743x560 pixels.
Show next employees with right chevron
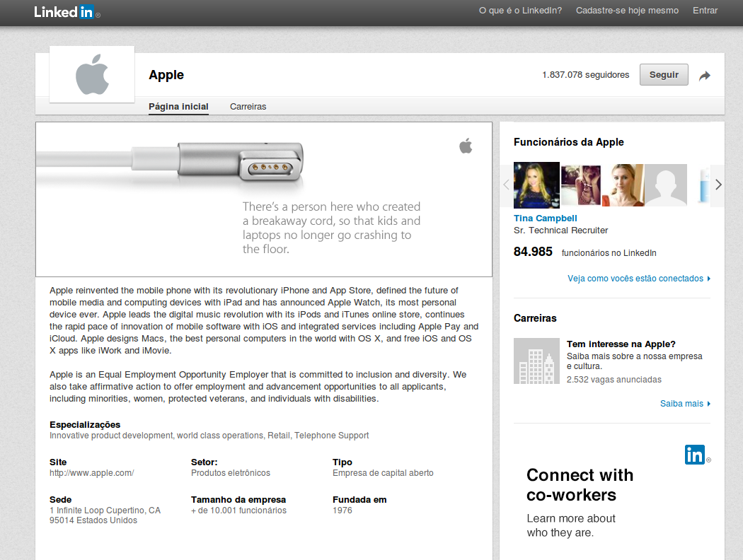click(x=718, y=185)
